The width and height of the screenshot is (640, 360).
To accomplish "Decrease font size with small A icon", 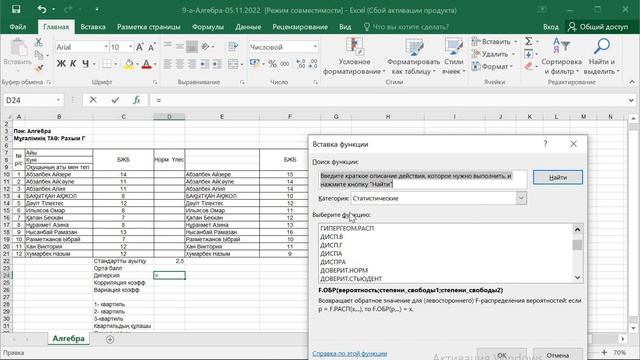I will 151,47.
